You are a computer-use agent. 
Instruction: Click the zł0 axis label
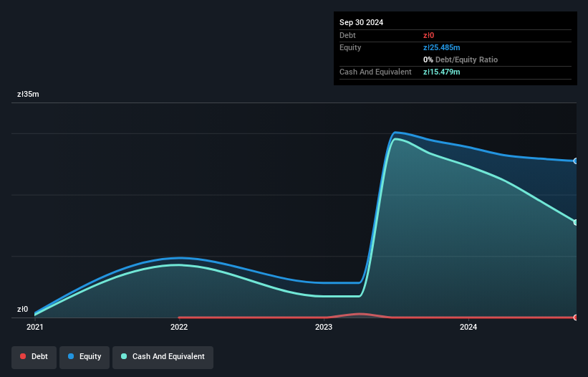22,310
